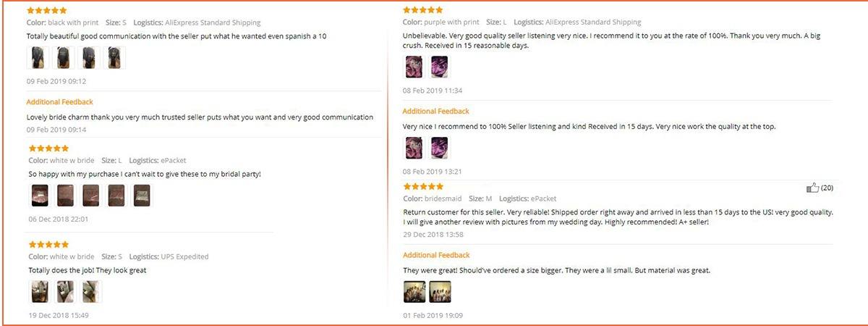Open fourth photo in black with print review

pos(114,58)
